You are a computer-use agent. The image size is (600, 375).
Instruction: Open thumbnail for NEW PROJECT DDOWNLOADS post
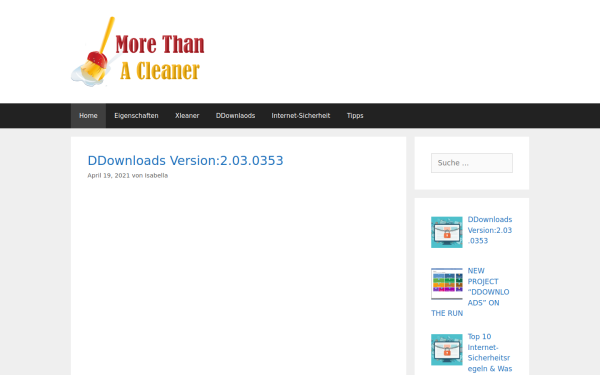tap(447, 284)
